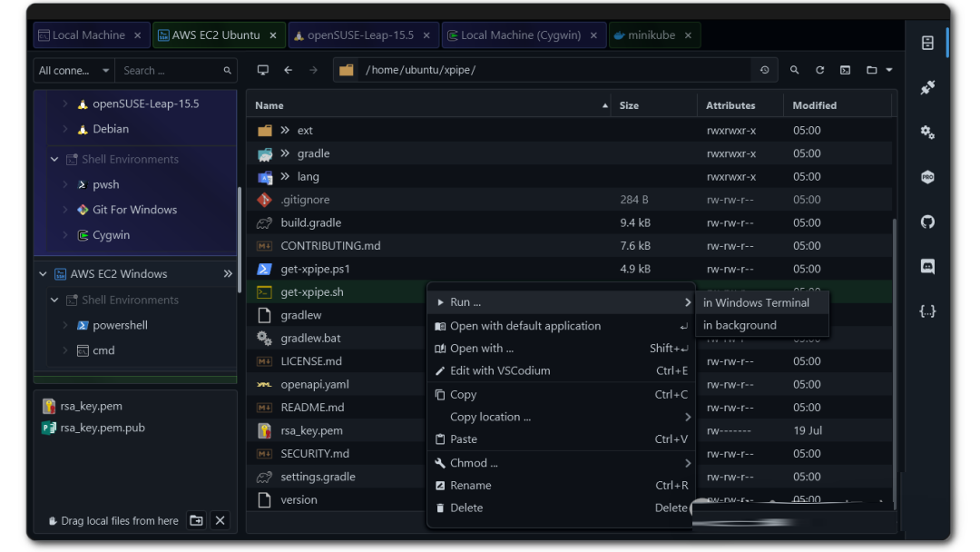This screenshot has height=552, width=980.
Task: Click the connection search field
Action: pyautogui.click(x=170, y=70)
